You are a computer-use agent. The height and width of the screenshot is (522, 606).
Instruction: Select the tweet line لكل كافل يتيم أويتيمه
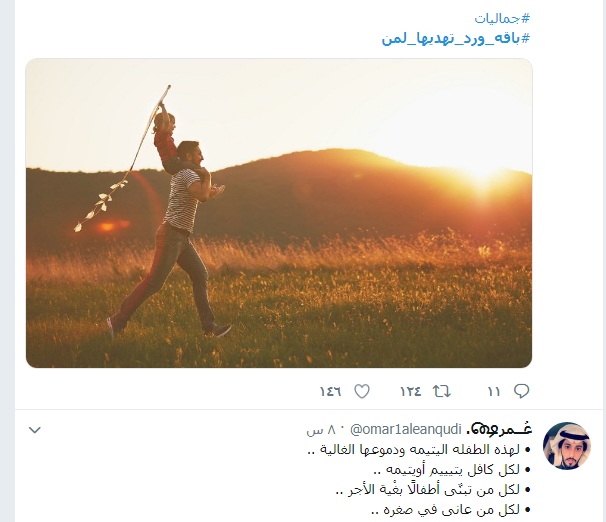452,469
